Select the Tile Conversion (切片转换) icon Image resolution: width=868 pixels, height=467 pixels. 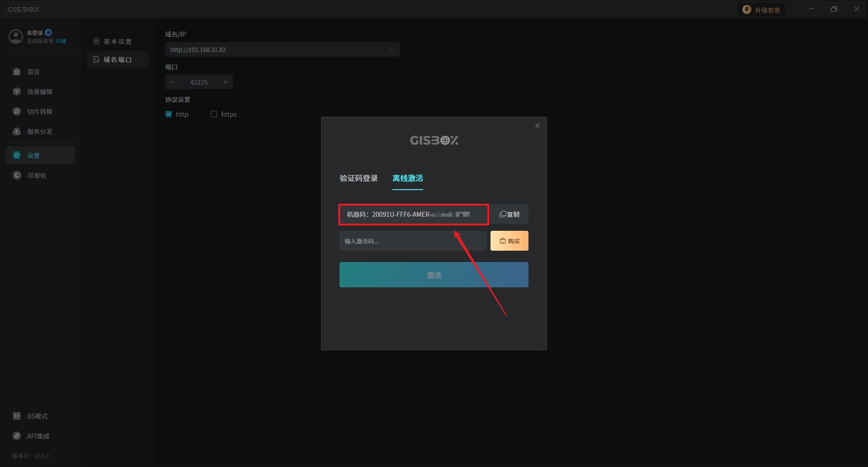point(17,112)
